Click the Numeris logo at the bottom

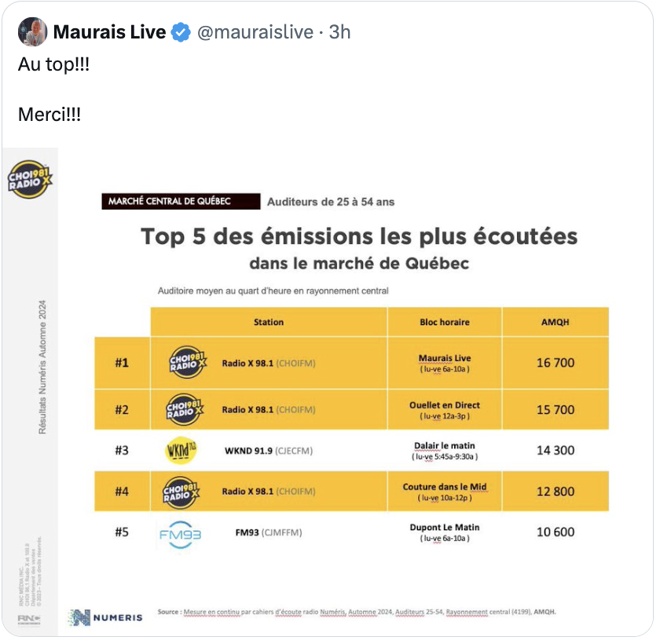[x=105, y=617]
